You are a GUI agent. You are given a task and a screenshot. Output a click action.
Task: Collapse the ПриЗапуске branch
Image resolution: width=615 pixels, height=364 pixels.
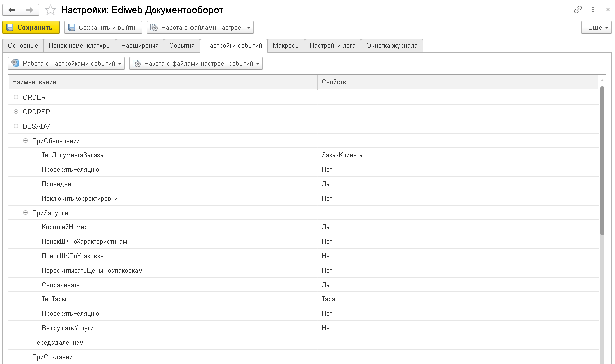point(26,213)
